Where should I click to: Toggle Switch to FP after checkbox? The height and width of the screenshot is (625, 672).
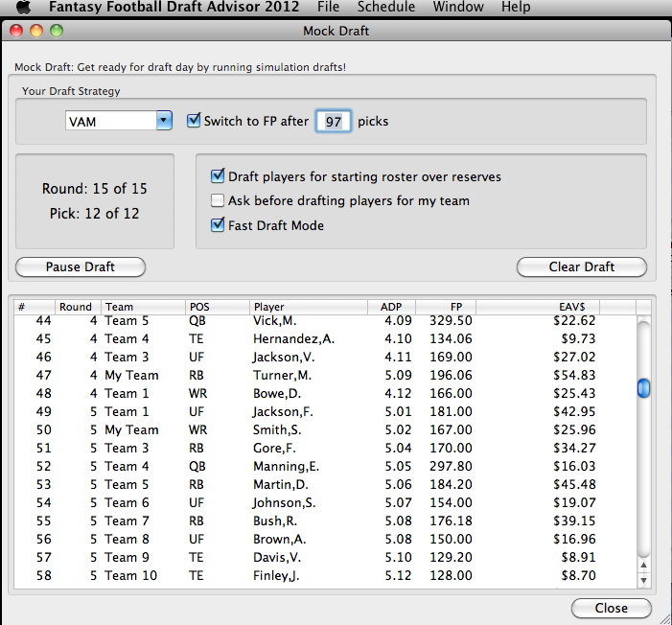[x=194, y=121]
